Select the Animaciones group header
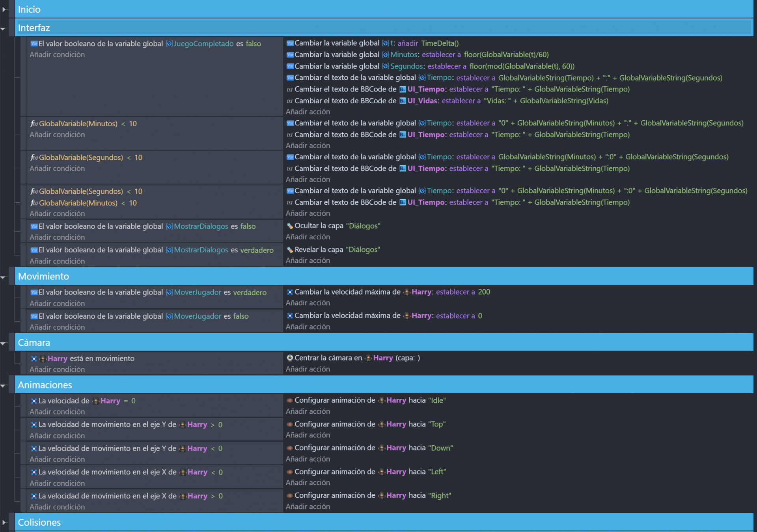757x532 pixels. pyautogui.click(x=384, y=385)
